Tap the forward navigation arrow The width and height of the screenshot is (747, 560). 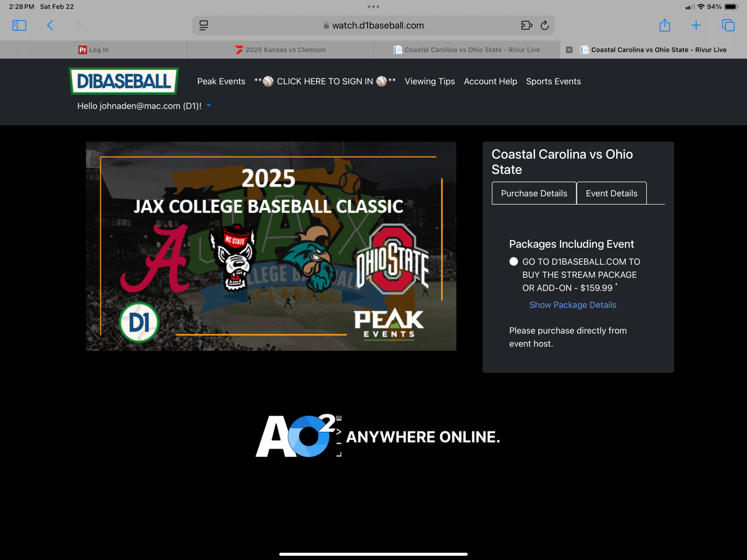(x=78, y=25)
